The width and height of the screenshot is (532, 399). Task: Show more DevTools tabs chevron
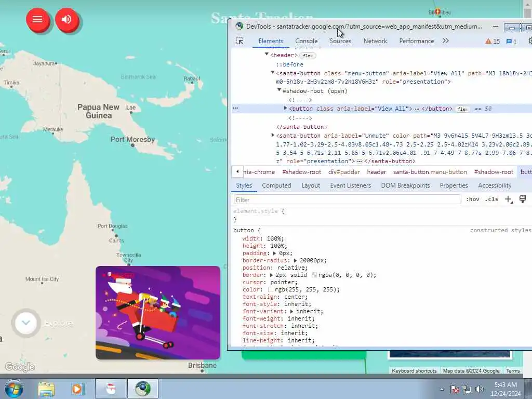click(x=445, y=41)
